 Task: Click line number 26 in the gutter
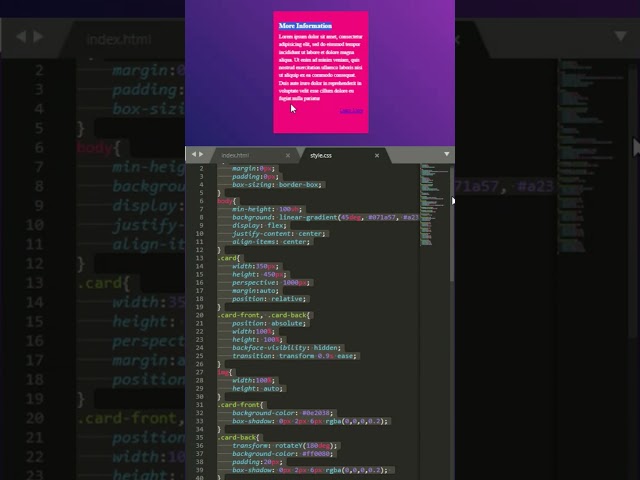pyautogui.click(x=199, y=364)
